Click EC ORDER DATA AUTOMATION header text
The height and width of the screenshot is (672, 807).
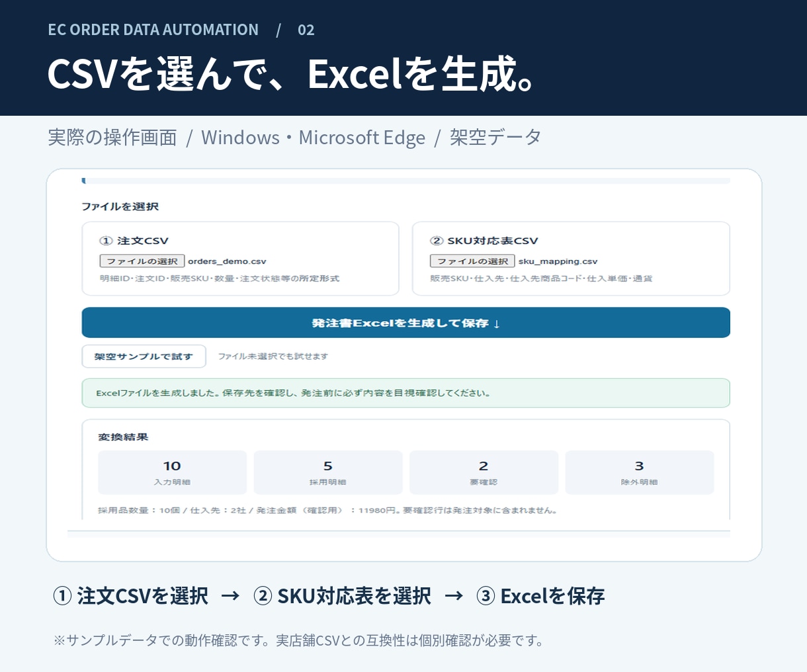tap(153, 30)
